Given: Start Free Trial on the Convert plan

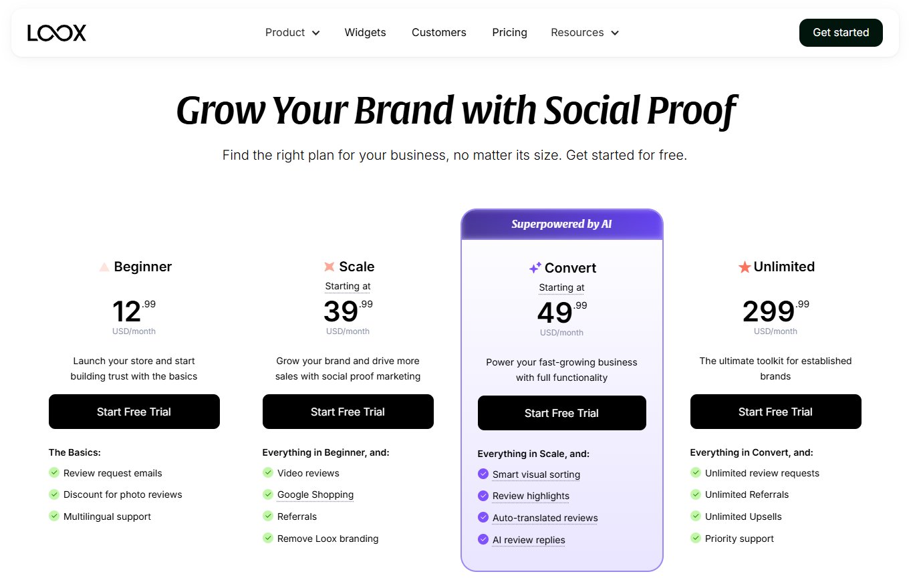Looking at the screenshot, I should tap(561, 412).
